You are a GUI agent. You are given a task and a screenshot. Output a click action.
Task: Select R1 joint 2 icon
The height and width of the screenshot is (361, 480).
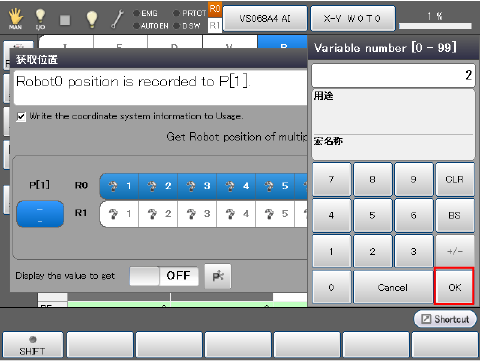tap(159, 214)
